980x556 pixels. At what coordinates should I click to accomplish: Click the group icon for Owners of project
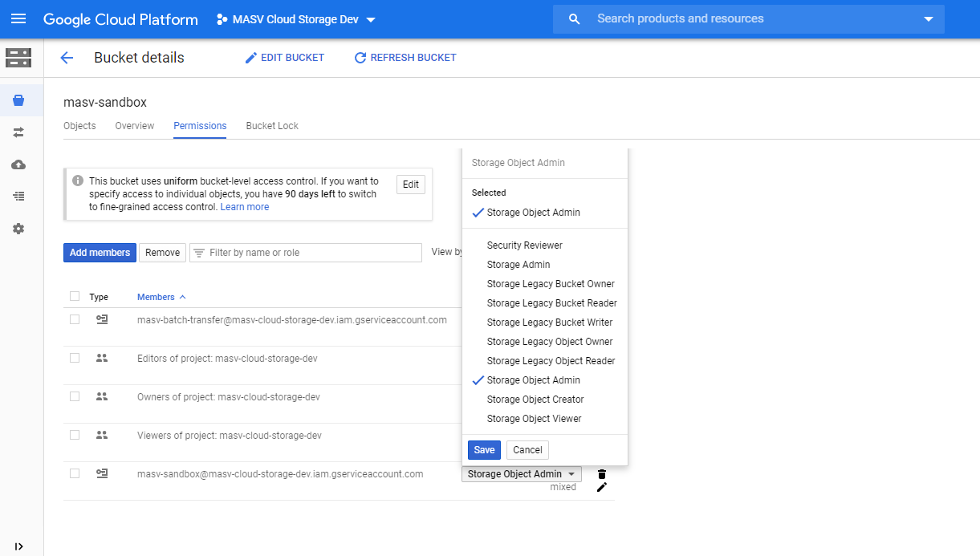[102, 396]
